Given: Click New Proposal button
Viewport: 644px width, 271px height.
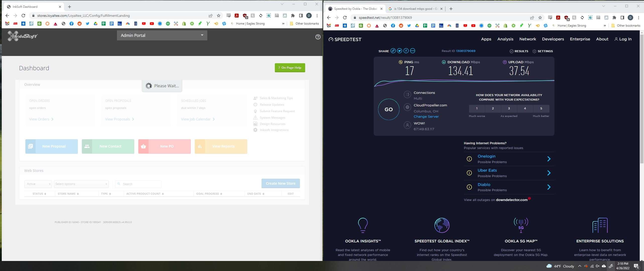Looking at the screenshot, I should [x=51, y=146].
